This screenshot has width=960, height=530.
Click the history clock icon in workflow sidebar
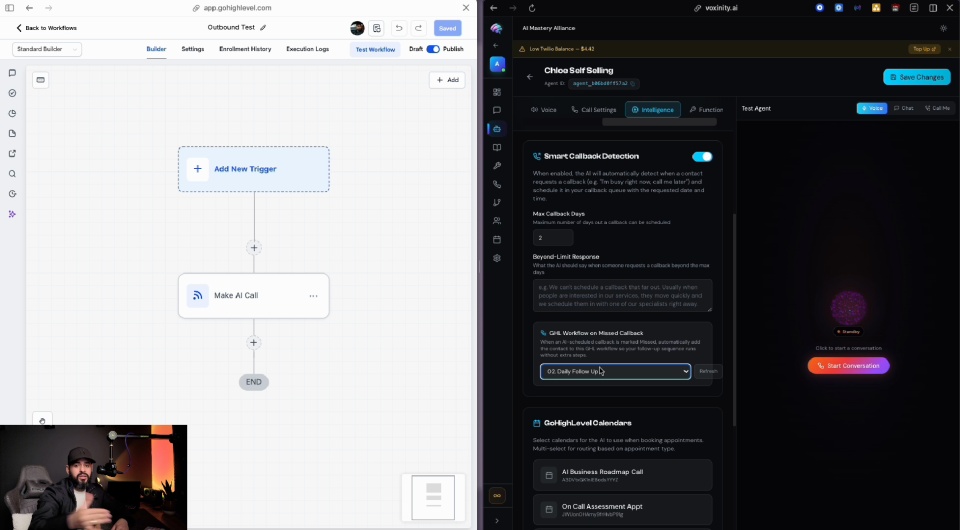coord(12,194)
